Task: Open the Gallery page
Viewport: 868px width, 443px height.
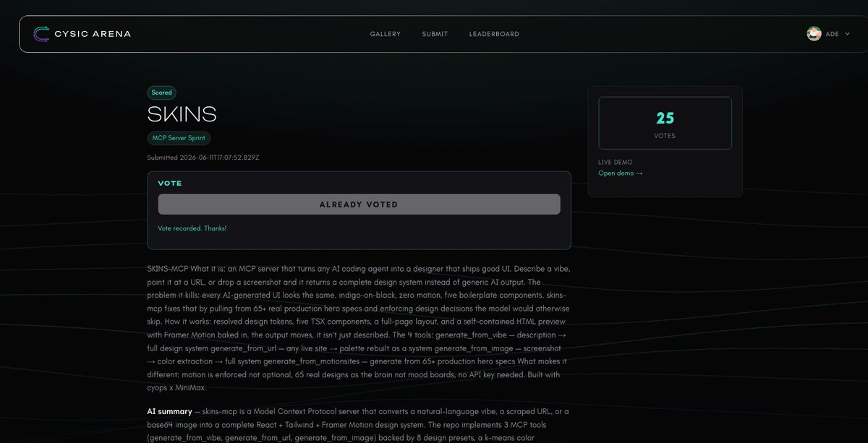Action: tap(385, 34)
